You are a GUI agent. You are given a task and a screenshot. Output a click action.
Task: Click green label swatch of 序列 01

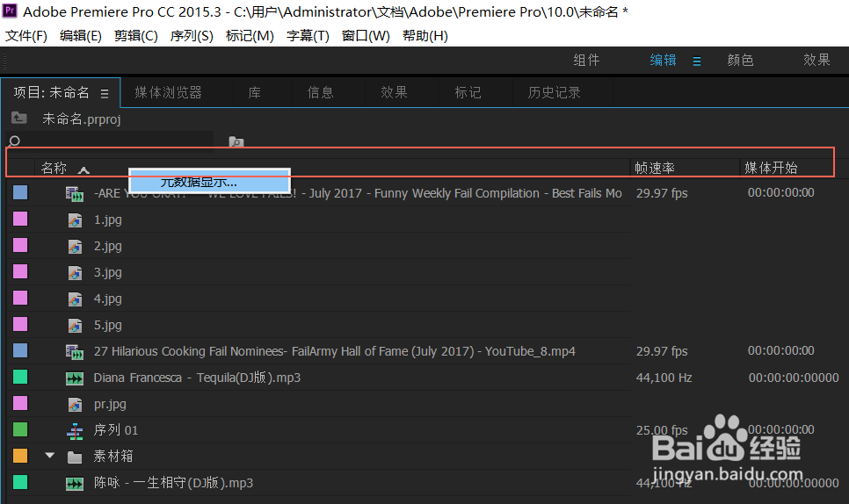(x=20, y=430)
